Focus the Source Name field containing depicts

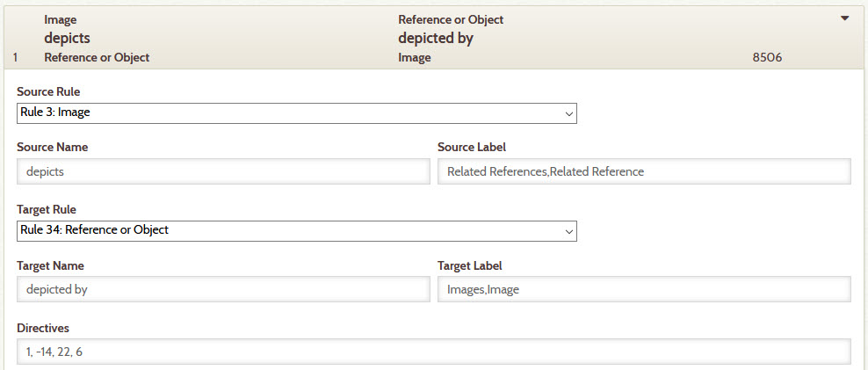pyautogui.click(x=223, y=171)
